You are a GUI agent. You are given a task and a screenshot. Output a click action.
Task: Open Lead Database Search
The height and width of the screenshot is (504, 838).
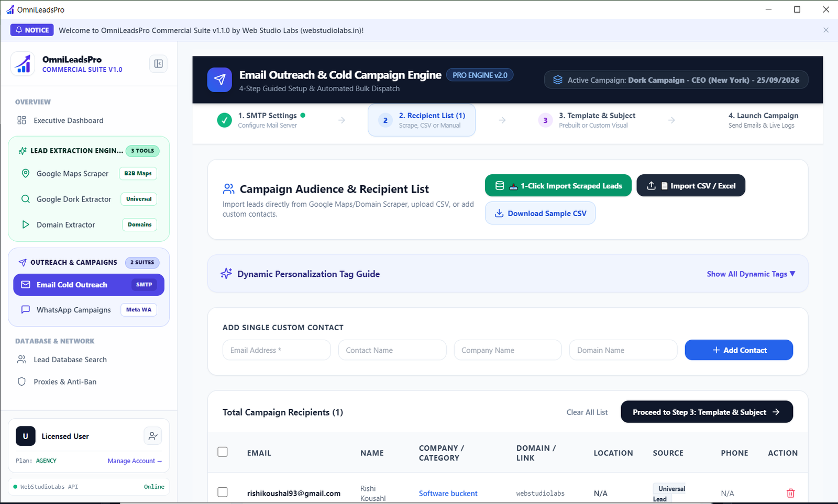tap(70, 360)
